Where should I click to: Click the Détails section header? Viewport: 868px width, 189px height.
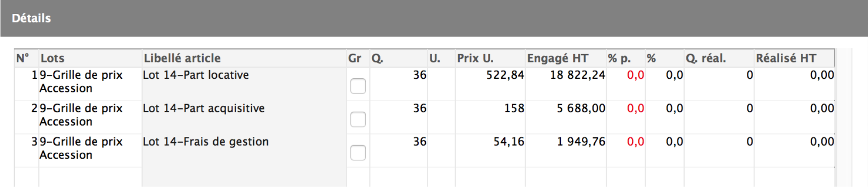(x=31, y=18)
